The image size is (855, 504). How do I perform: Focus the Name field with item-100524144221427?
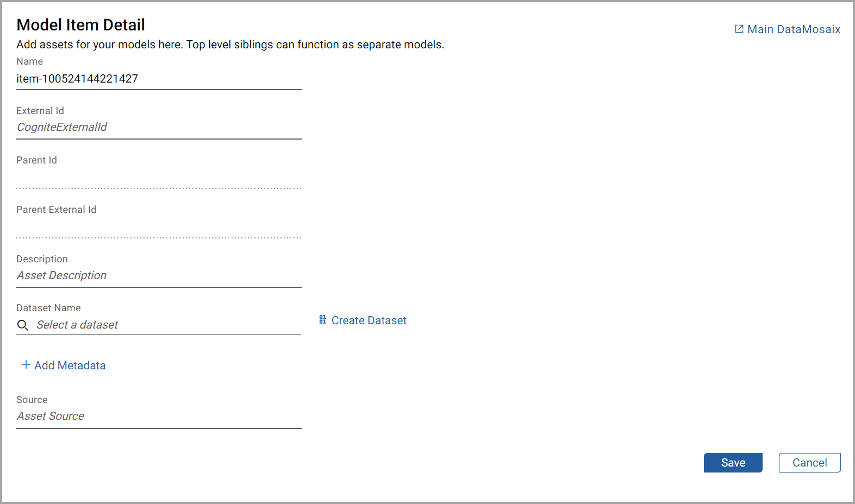(x=159, y=79)
